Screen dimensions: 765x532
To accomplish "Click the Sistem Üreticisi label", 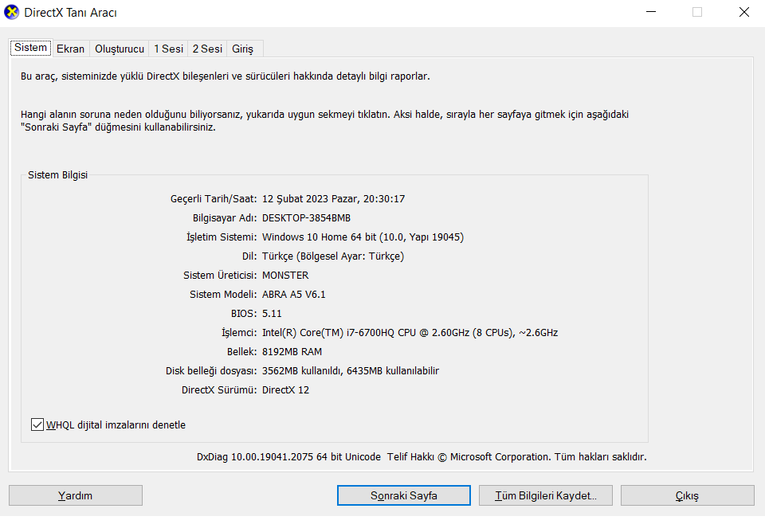I will pos(220,276).
